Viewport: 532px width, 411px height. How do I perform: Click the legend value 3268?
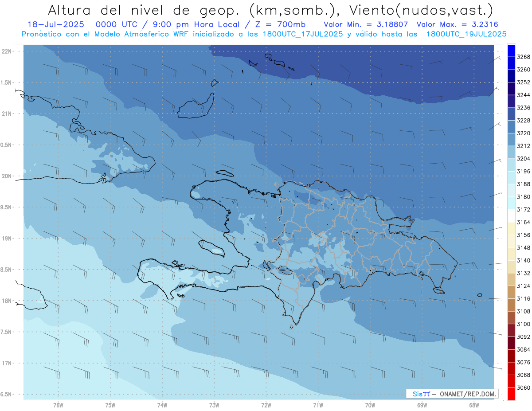(x=524, y=57)
